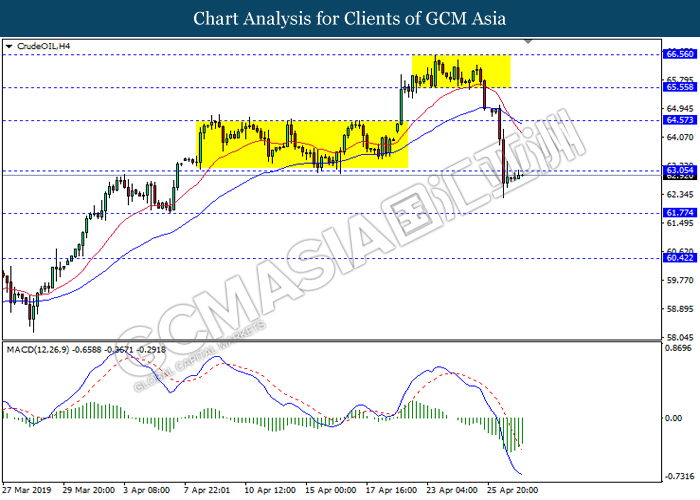Select the upper yellow rectangle near 66.560
The width and height of the screenshot is (700, 500).
[x=461, y=71]
